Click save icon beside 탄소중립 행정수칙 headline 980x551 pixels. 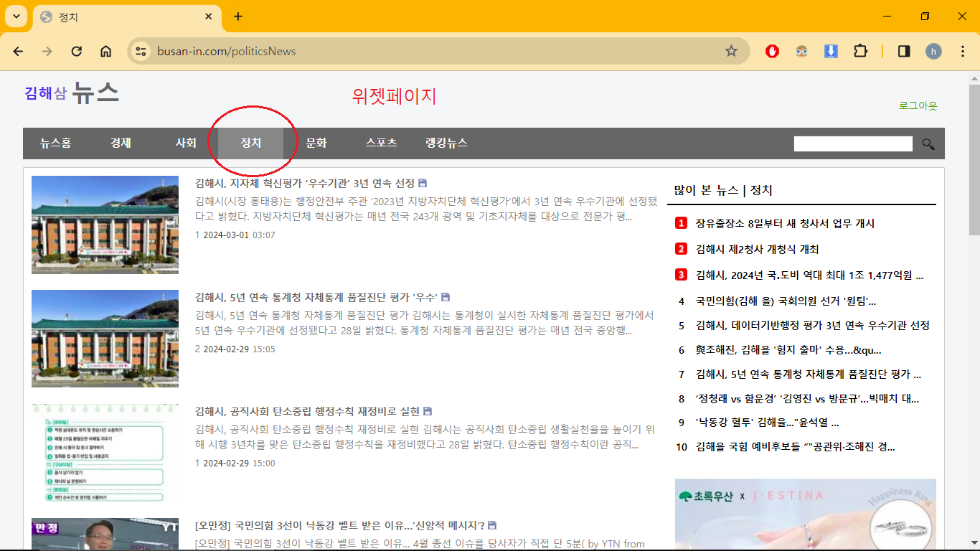pos(428,411)
